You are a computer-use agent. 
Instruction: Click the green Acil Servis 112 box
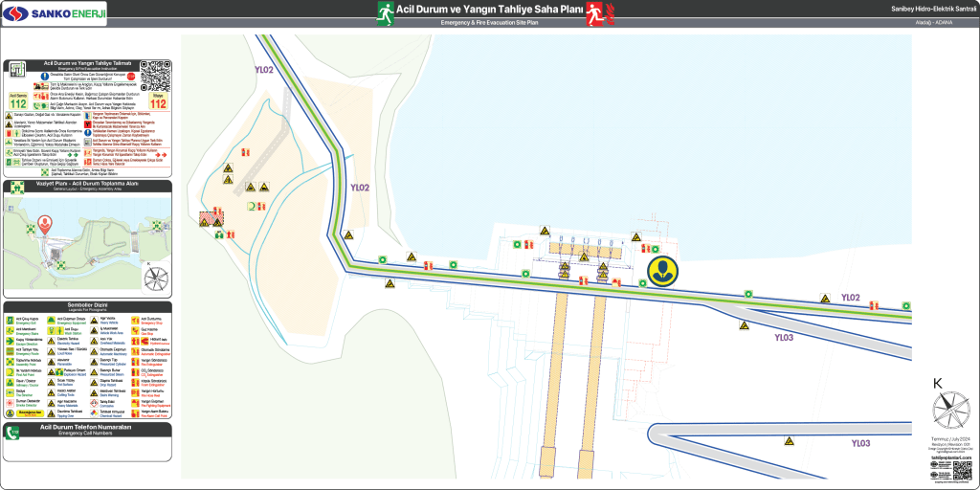[18, 101]
